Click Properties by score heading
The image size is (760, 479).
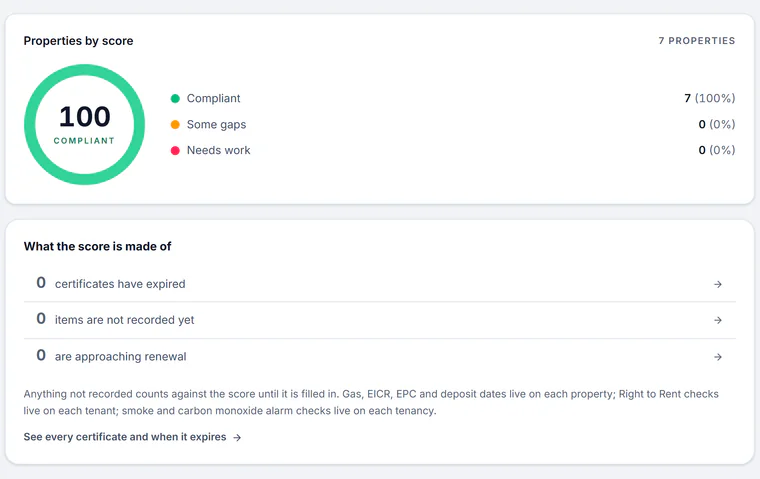[x=79, y=41]
